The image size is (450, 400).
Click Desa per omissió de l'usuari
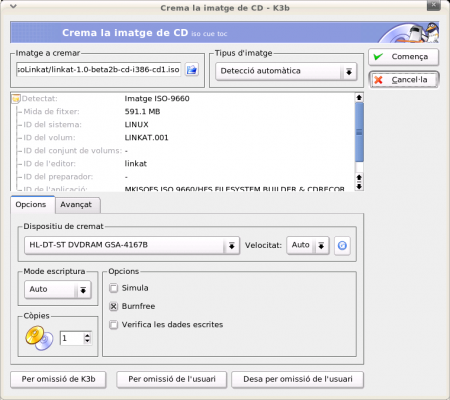tap(298, 379)
